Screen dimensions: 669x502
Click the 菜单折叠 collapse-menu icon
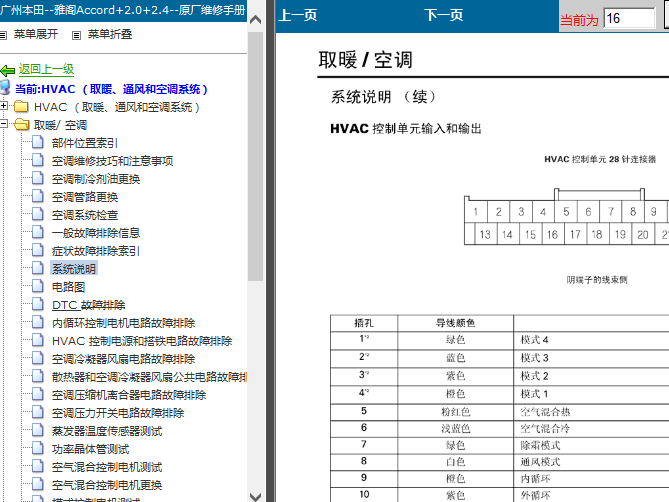click(76, 35)
